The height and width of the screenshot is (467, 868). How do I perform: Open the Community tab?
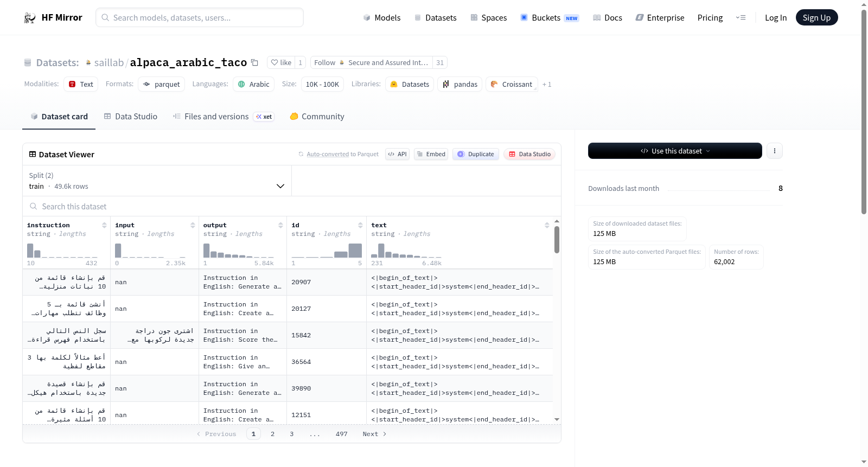point(317,117)
